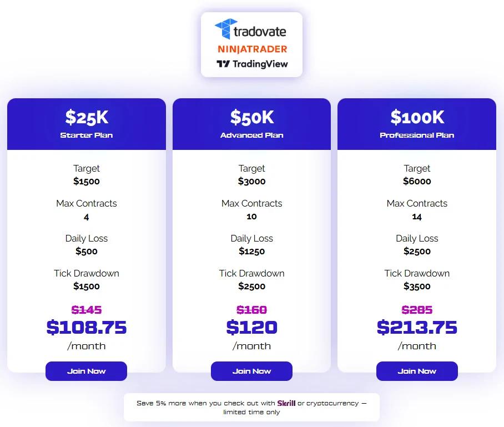Click the Skrill logo in the promo note
The width and height of the screenshot is (504, 427).
click(x=286, y=403)
